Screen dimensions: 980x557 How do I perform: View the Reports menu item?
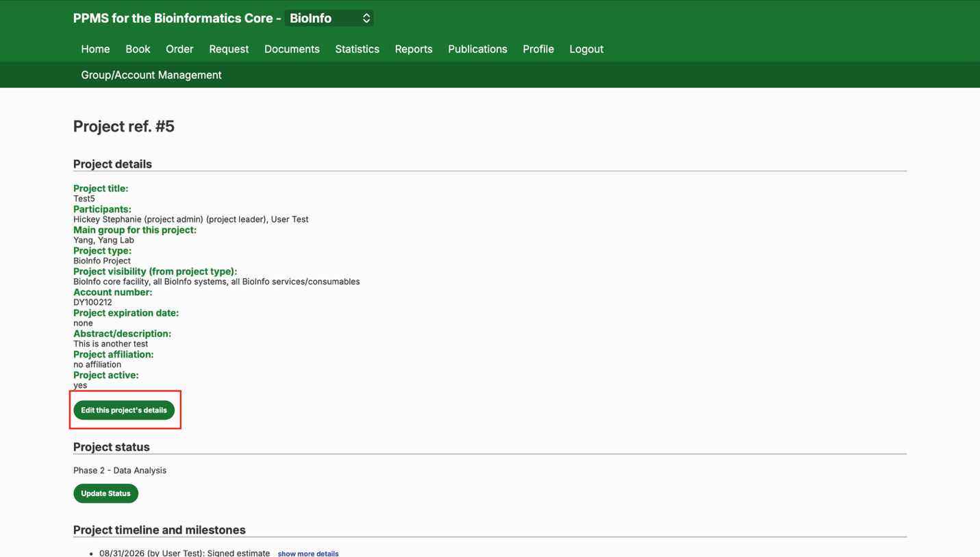click(x=414, y=49)
